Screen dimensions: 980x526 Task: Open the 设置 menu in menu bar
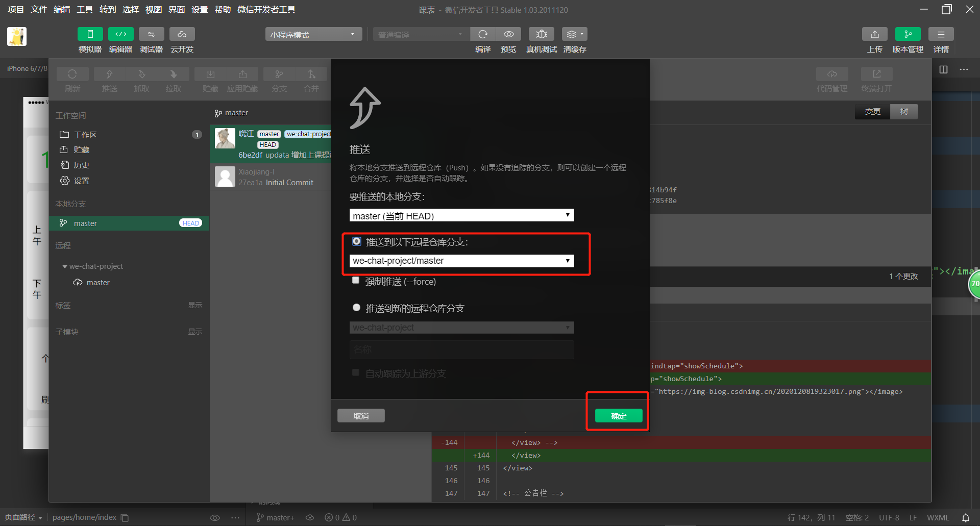(200, 10)
